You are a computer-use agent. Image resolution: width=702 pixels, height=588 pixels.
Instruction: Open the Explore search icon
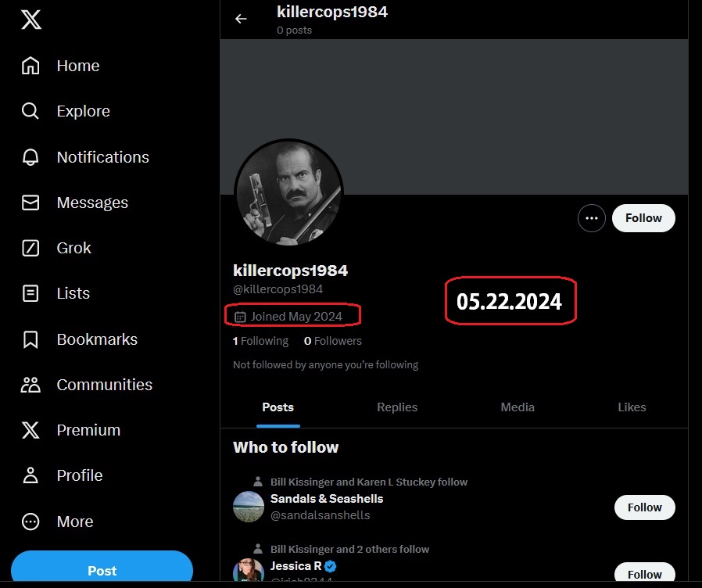[30, 111]
